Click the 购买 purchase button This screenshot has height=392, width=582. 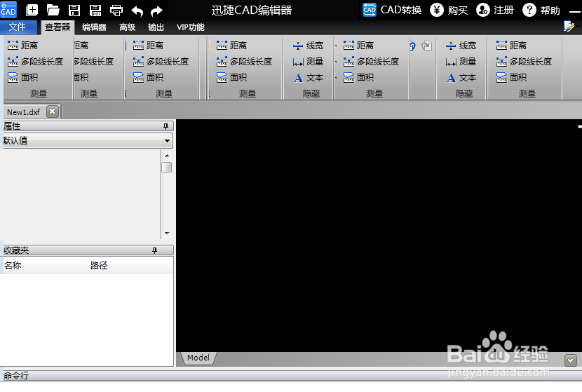pyautogui.click(x=449, y=10)
